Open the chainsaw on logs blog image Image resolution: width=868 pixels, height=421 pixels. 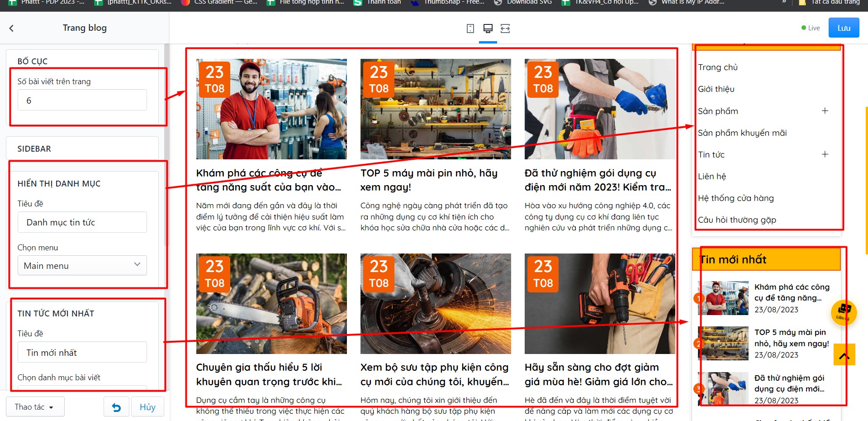click(271, 304)
